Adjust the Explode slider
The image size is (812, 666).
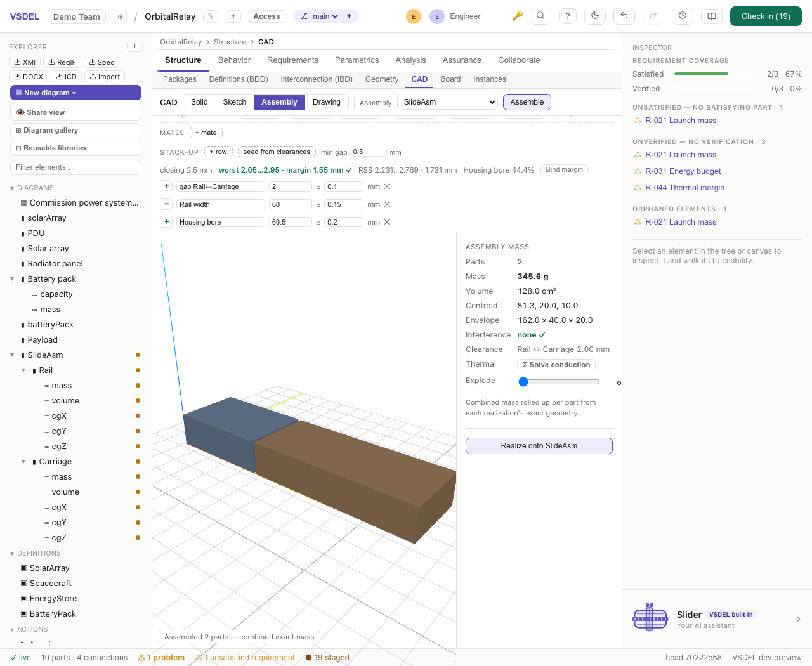point(559,382)
